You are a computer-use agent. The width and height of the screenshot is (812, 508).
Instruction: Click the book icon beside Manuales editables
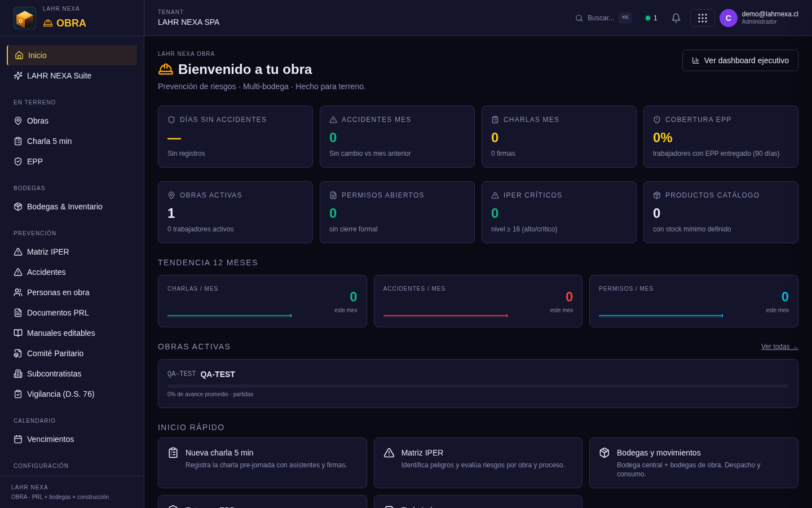click(18, 333)
